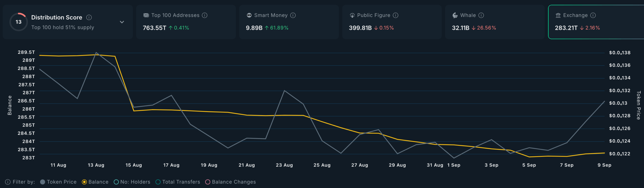644x188 pixels.
Task: Select the Whale tab
Action: (495, 22)
